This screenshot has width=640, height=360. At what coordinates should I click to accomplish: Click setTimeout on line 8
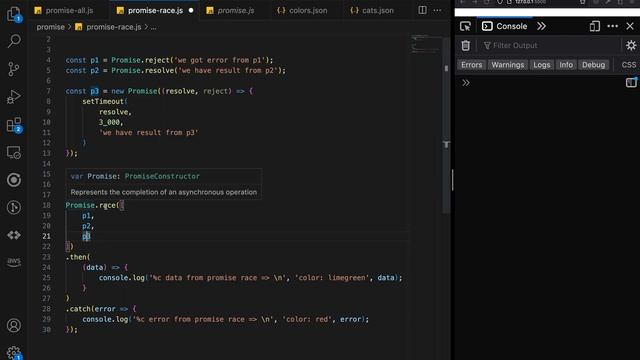[x=103, y=101]
